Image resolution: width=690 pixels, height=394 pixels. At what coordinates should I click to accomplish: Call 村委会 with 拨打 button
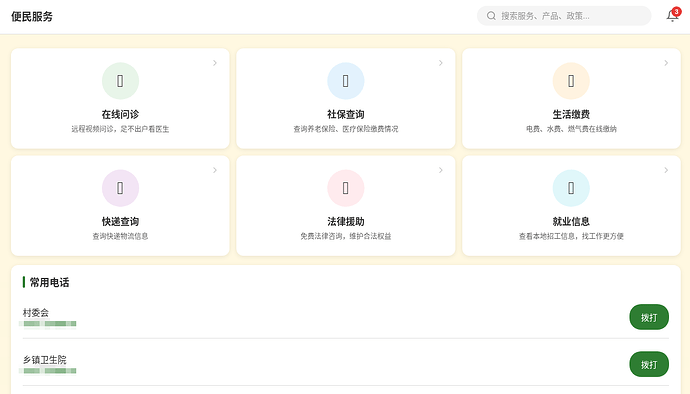(x=649, y=317)
